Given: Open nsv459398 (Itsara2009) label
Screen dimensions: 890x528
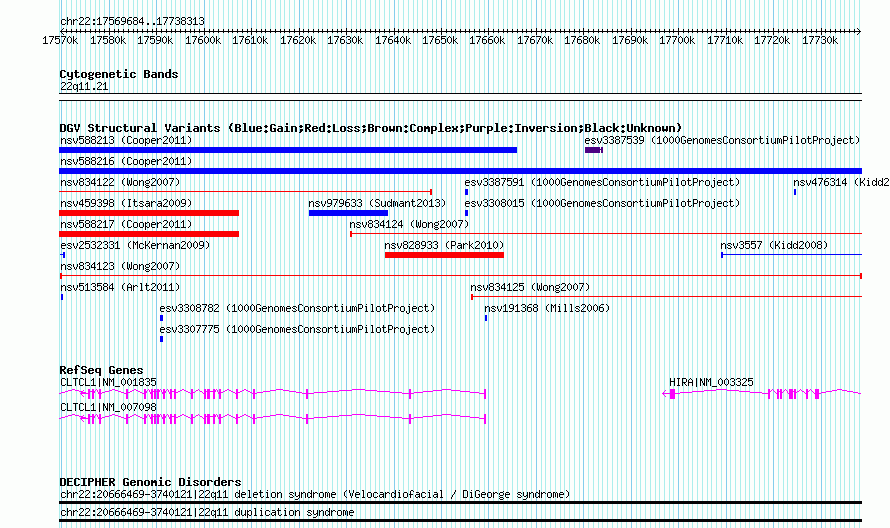Looking at the screenshot, I should (x=126, y=203).
